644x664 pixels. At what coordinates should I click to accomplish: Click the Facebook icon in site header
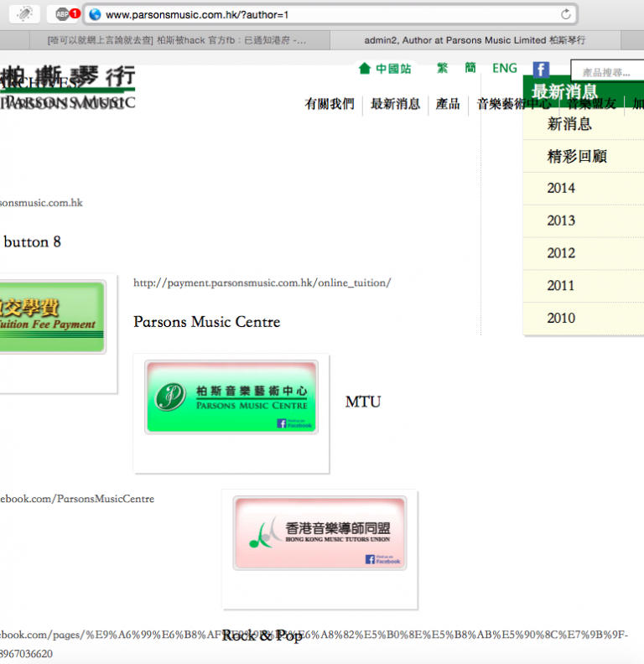tap(541, 70)
